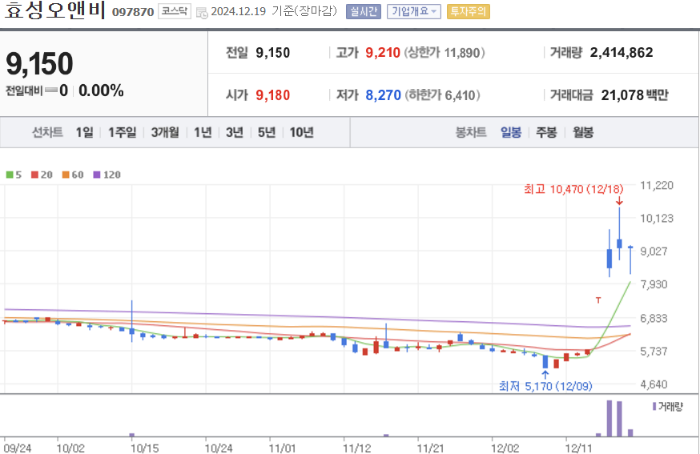Click the 11/01 date axis label
Screen dimensions: 700x454
coord(282,448)
